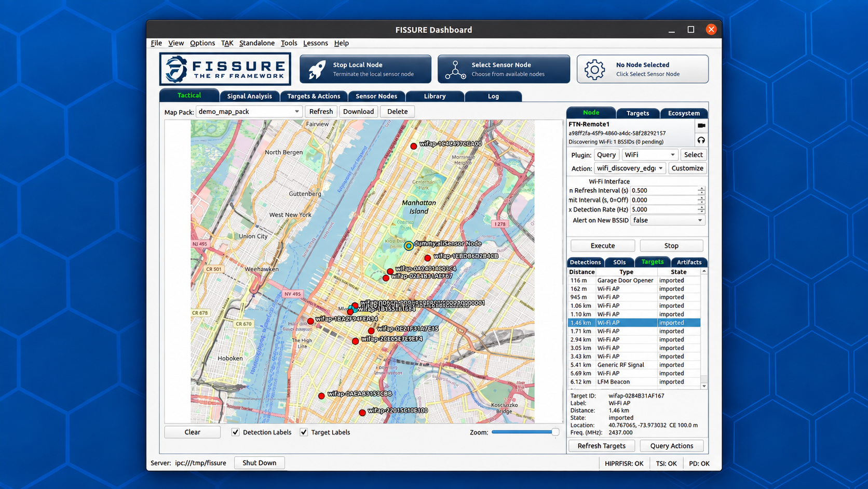Screen dimensions: 868x489
Task: Click the rocket icon on Stop Local Node
Action: click(x=317, y=69)
